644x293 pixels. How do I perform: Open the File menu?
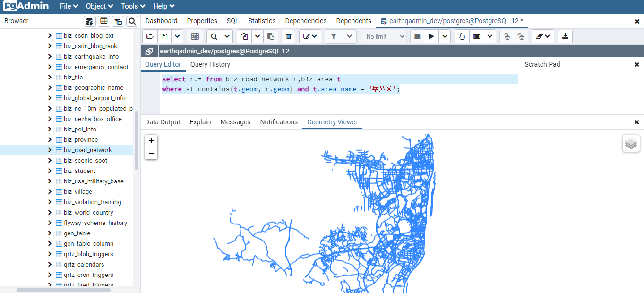[69, 6]
